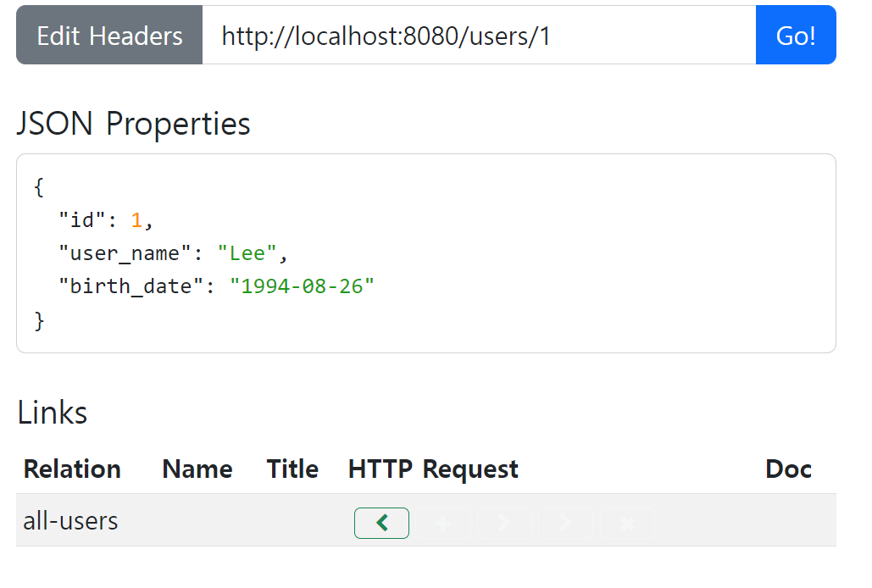Click the Doc column header

point(788,469)
